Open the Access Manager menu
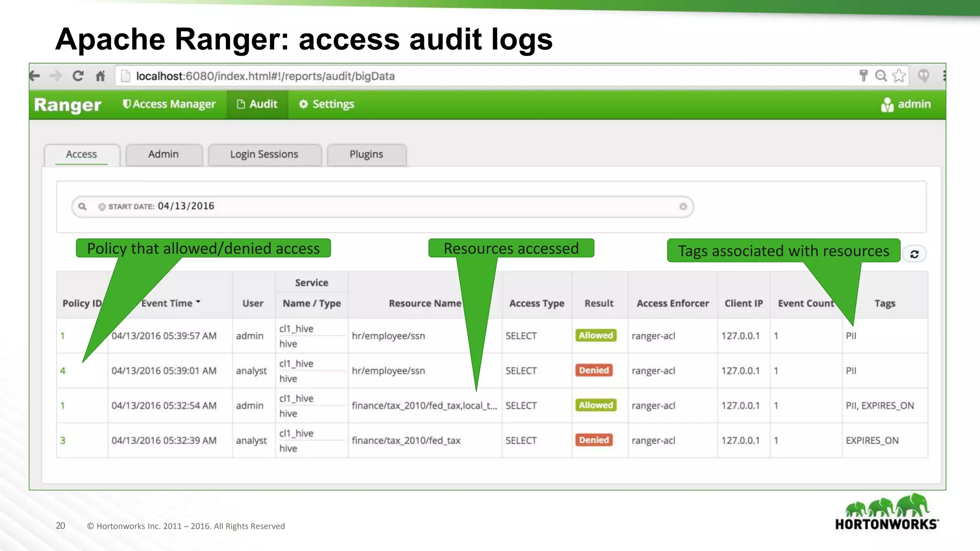 169,104
